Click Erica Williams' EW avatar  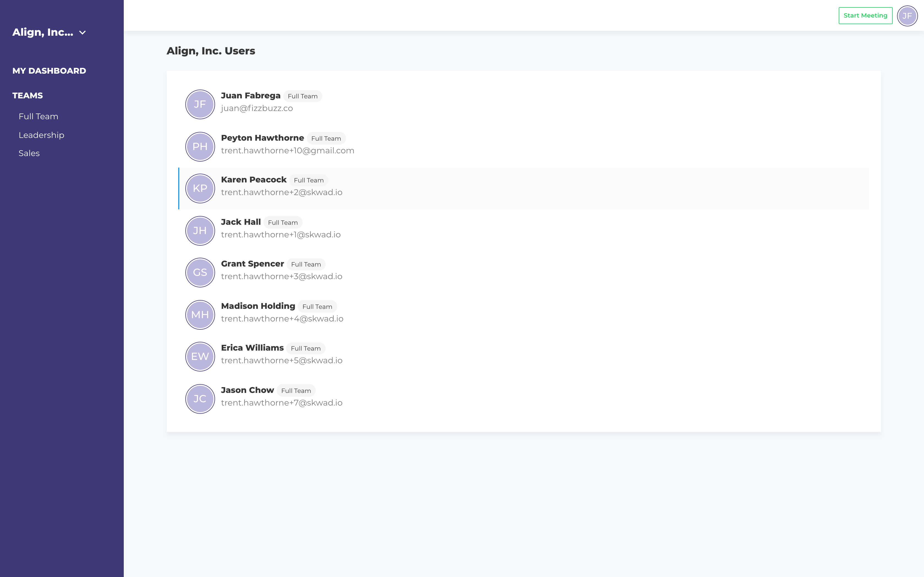(200, 356)
